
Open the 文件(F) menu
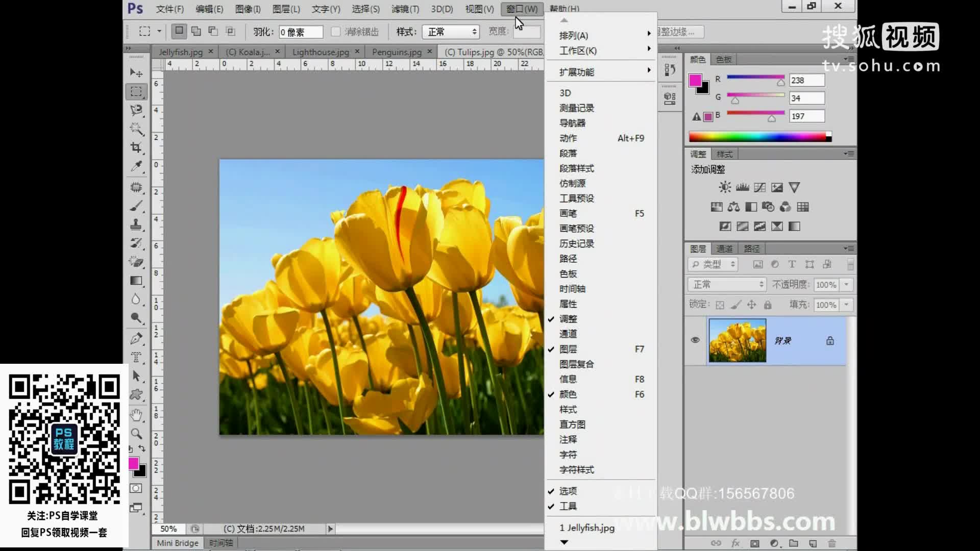169,9
